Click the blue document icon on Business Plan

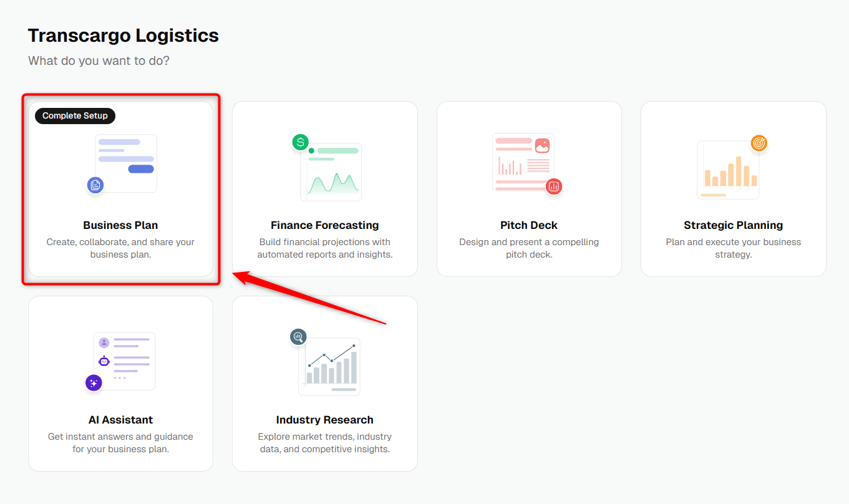tap(95, 185)
